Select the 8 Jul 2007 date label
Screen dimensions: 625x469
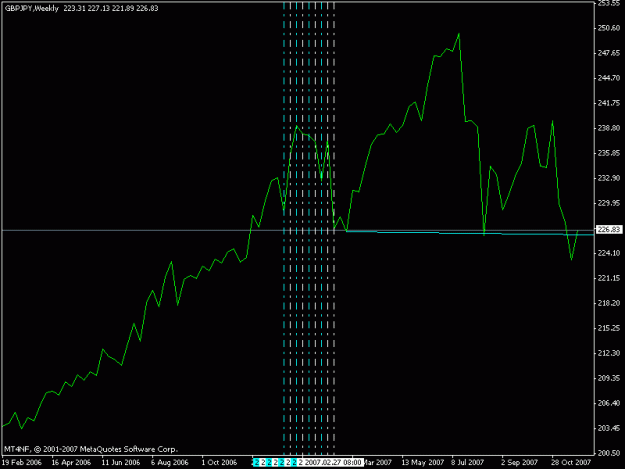coord(468,462)
